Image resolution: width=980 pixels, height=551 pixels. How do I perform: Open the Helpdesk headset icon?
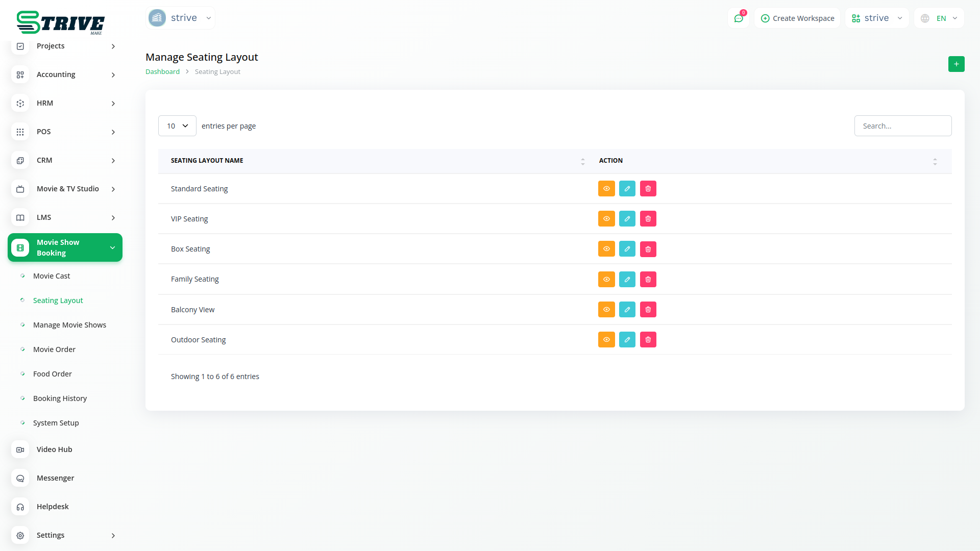click(20, 507)
